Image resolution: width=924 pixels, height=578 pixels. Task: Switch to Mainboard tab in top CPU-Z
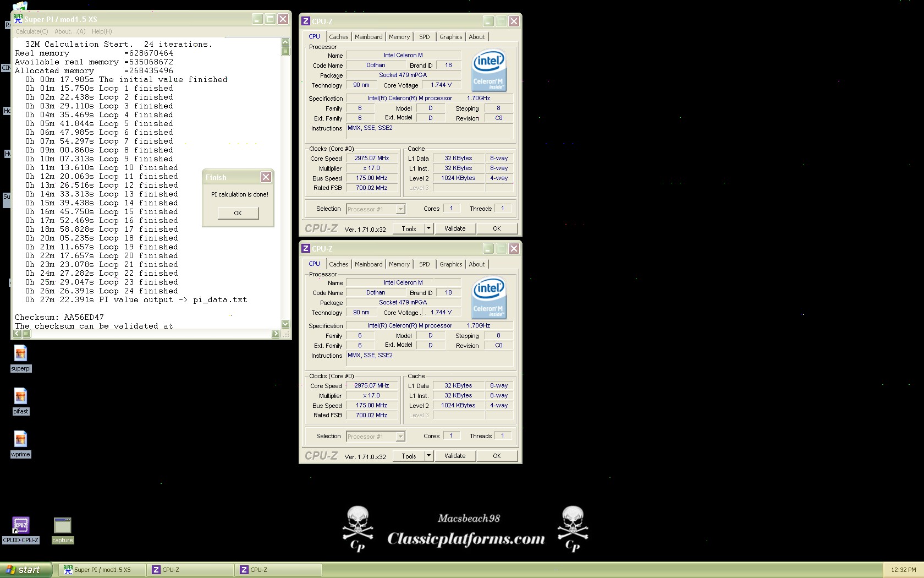pyautogui.click(x=369, y=37)
